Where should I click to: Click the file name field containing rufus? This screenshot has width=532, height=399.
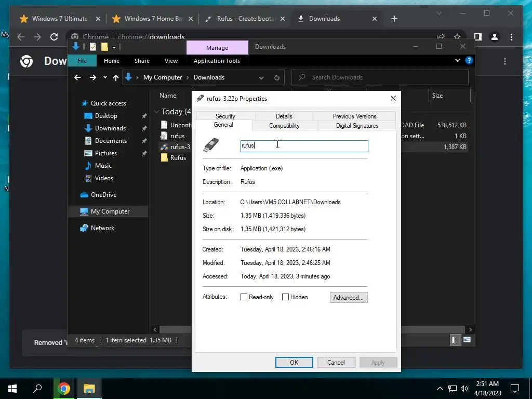pyautogui.click(x=304, y=146)
